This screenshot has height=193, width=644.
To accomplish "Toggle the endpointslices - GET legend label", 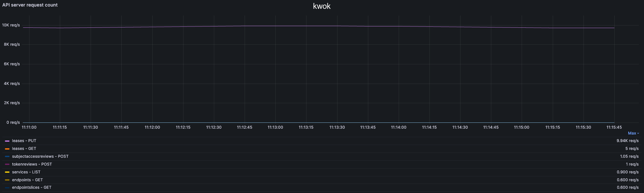I will click(32, 187).
